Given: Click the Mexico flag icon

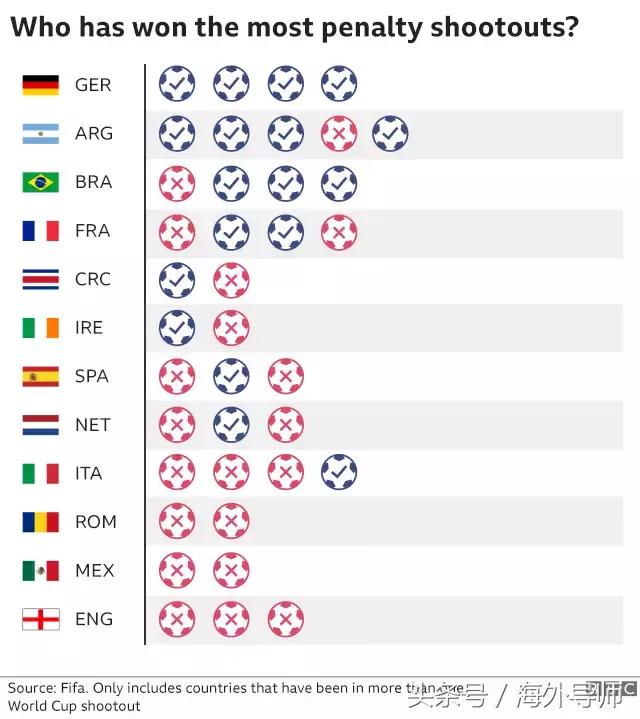Looking at the screenshot, I should [41, 571].
